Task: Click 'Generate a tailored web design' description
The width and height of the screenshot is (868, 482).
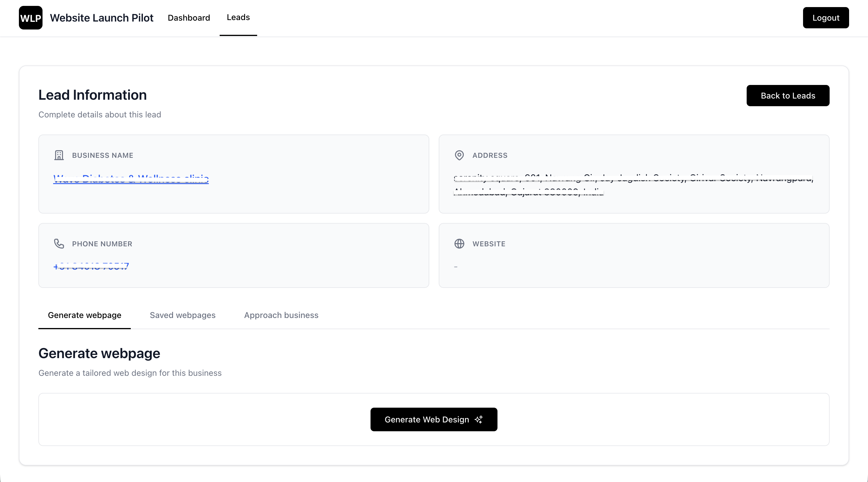Action: click(130, 373)
